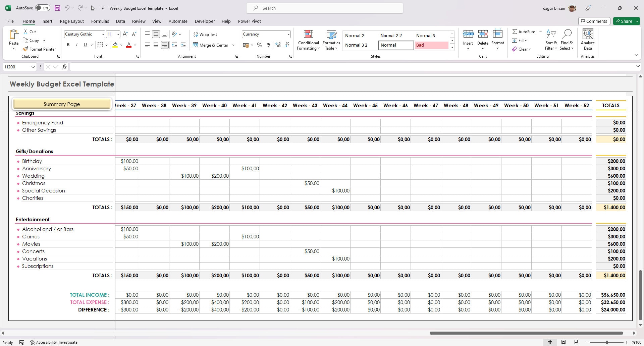This screenshot has width=644, height=346.
Task: Toggle bold formatting
Action: (x=68, y=45)
